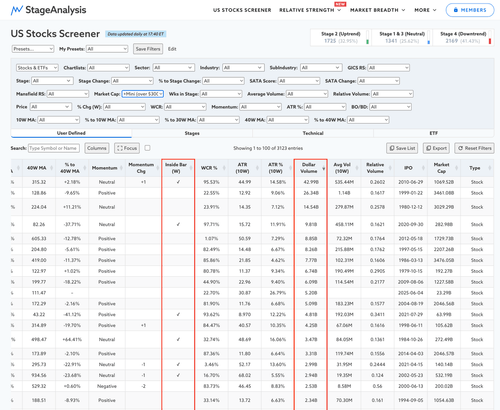Click the Momentum cell reading Negative
Screen dimensions: 500x410
coord(107,386)
